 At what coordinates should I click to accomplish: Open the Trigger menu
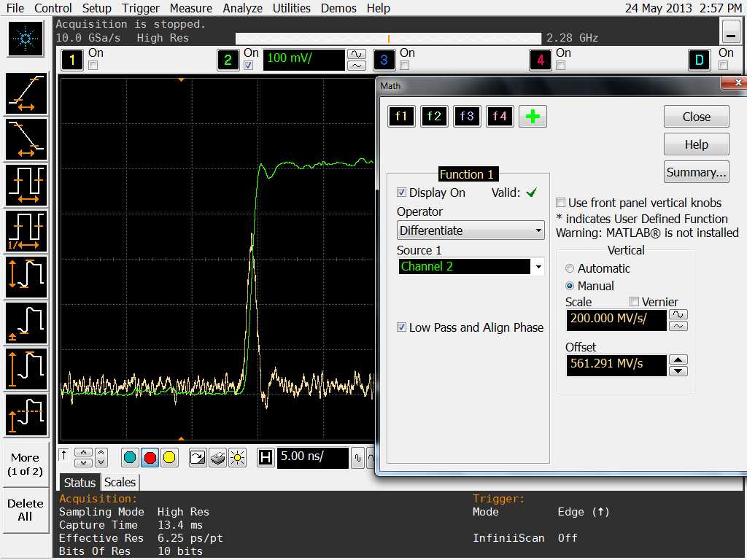[x=141, y=8]
